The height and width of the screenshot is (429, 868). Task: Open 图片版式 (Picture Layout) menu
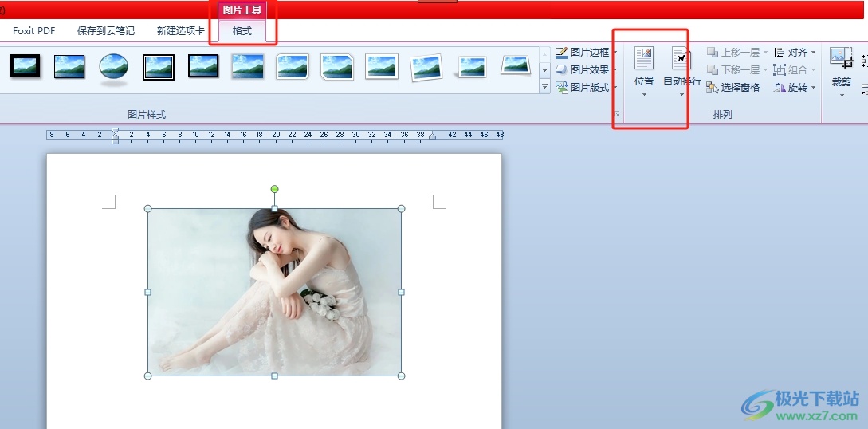point(586,88)
